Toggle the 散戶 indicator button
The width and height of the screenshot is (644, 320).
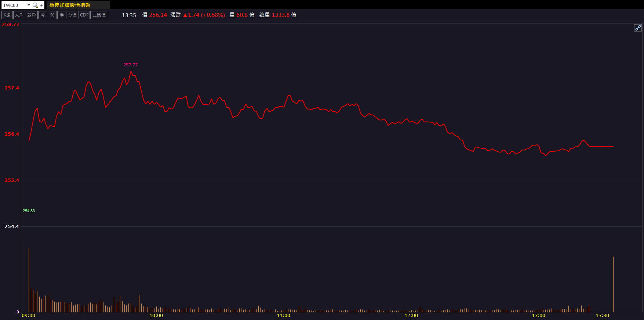point(32,15)
